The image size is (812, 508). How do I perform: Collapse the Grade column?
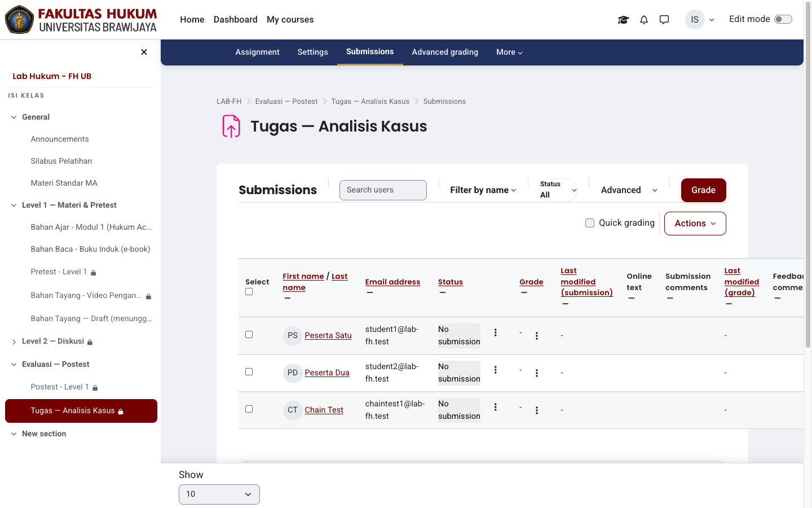tap(524, 292)
